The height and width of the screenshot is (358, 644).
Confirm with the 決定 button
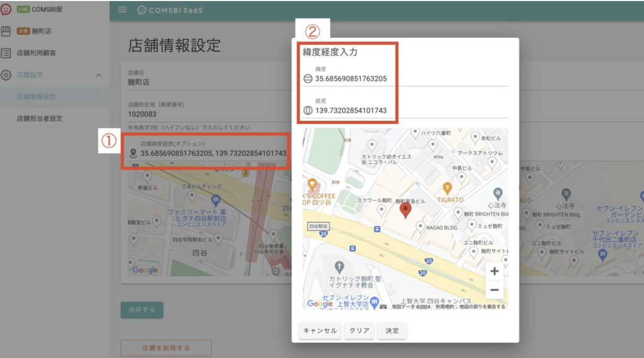pos(392,331)
